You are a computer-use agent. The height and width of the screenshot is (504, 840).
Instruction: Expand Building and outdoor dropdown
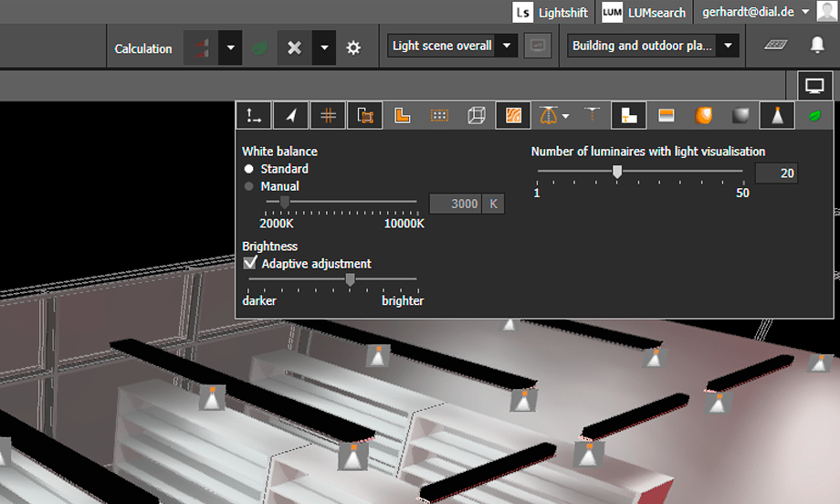728,46
